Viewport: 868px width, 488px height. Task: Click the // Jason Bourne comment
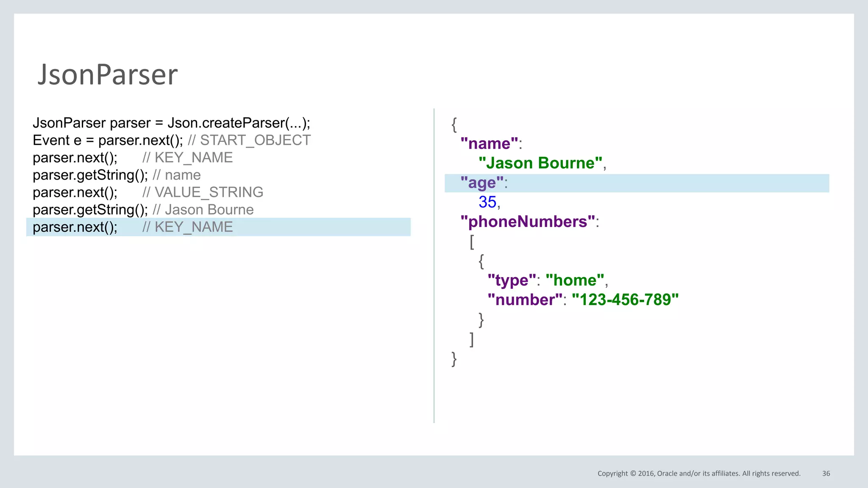coord(203,210)
